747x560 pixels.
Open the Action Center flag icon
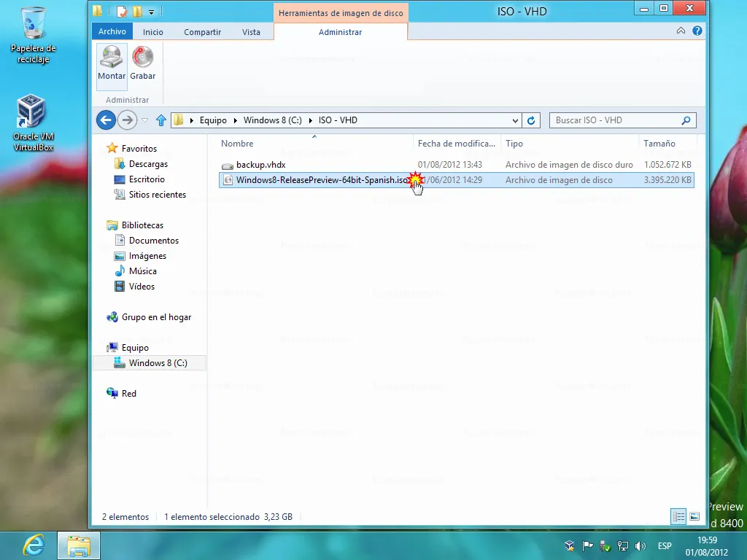(587, 546)
